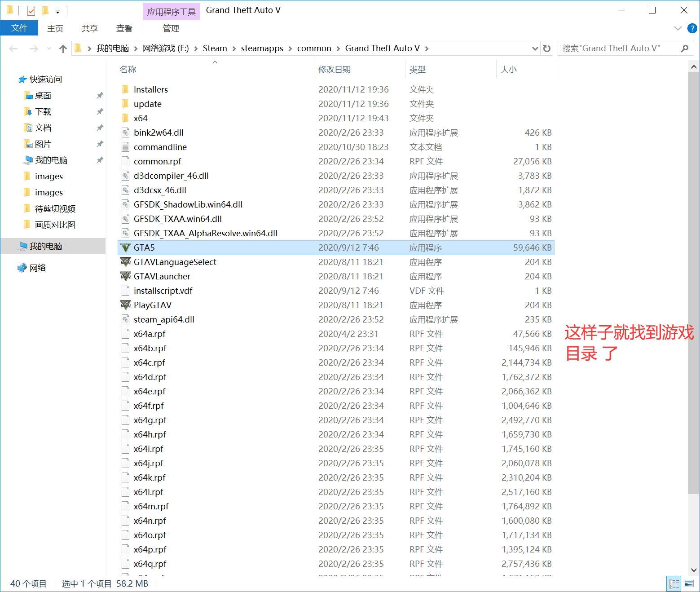Open recent locations dropdown arrow
Image resolution: width=700 pixels, height=592 pixels.
(49, 49)
